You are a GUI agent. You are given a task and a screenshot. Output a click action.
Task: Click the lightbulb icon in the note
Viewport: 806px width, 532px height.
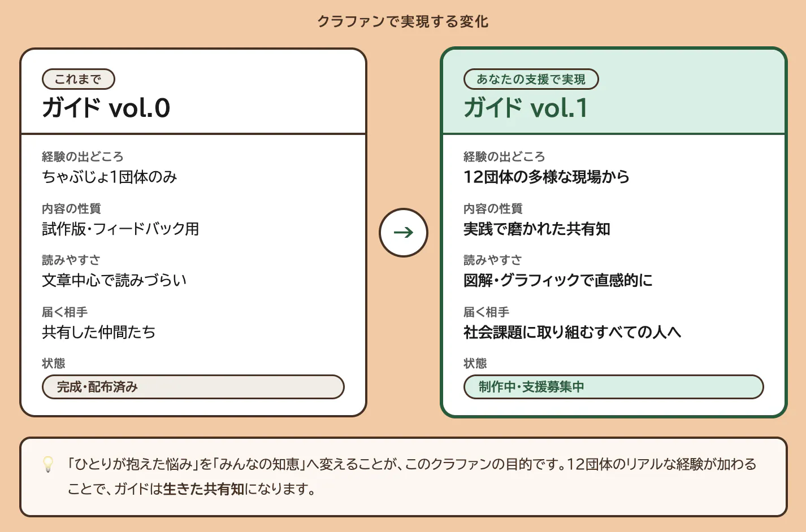point(49,464)
